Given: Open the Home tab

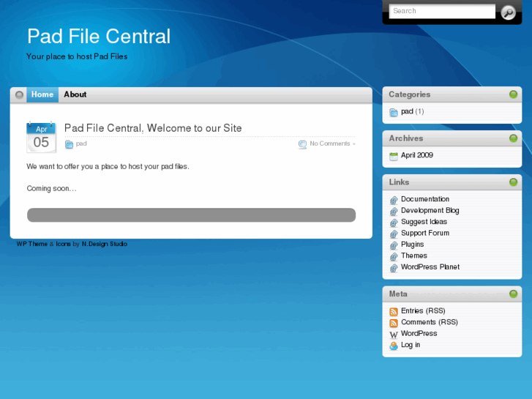Looking at the screenshot, I should tap(42, 94).
